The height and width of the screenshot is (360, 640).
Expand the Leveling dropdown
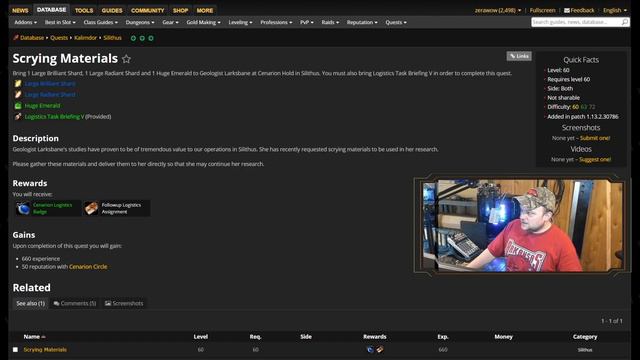(240, 22)
